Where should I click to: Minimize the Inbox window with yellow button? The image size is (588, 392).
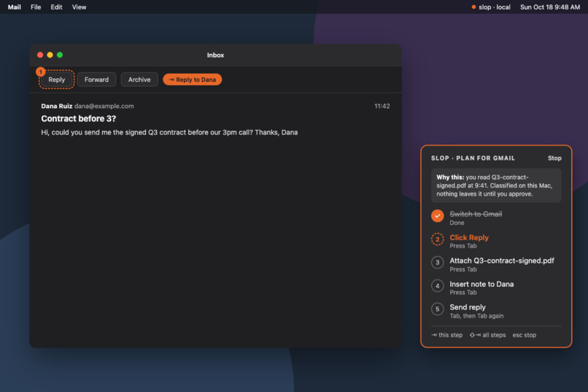(x=50, y=55)
